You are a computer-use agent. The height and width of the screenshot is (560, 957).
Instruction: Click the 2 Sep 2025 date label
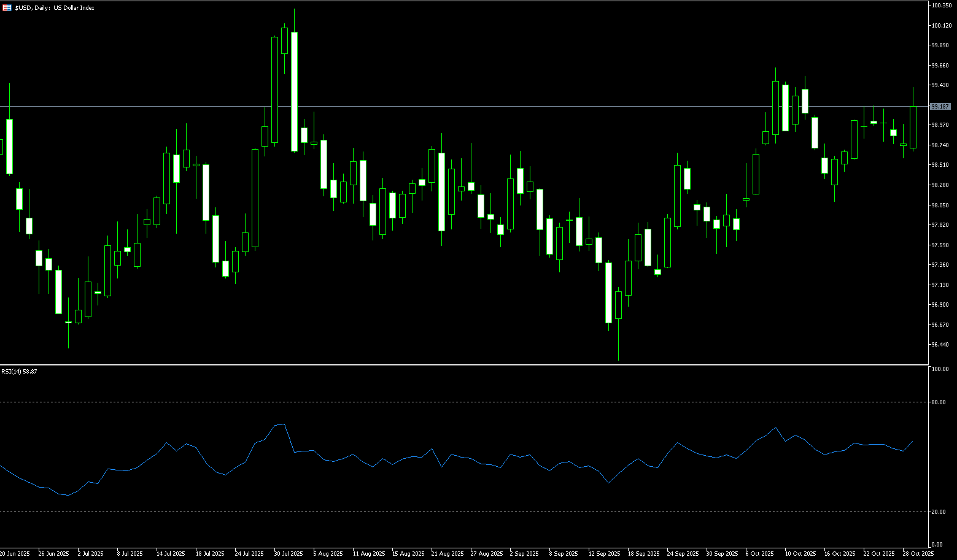click(x=525, y=554)
